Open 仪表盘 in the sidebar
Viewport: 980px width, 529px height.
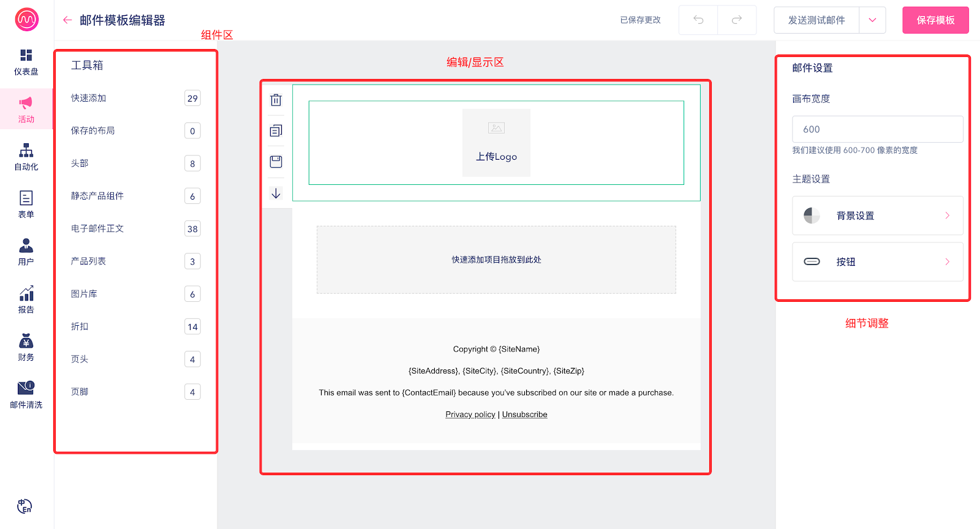[26, 62]
